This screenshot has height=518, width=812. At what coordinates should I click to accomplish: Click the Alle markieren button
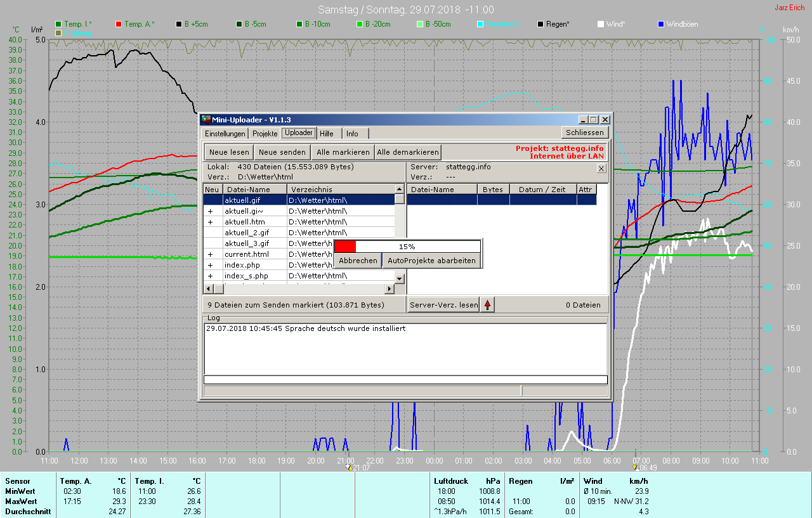(x=343, y=152)
